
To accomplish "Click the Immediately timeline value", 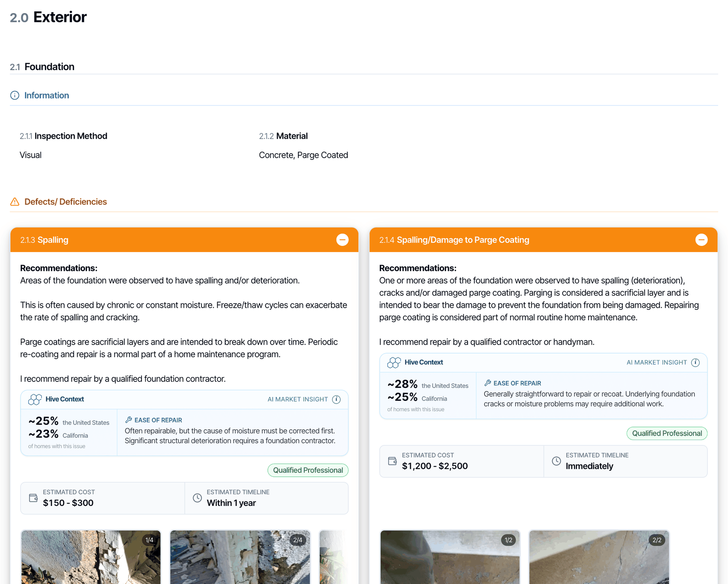I will tap(589, 466).
